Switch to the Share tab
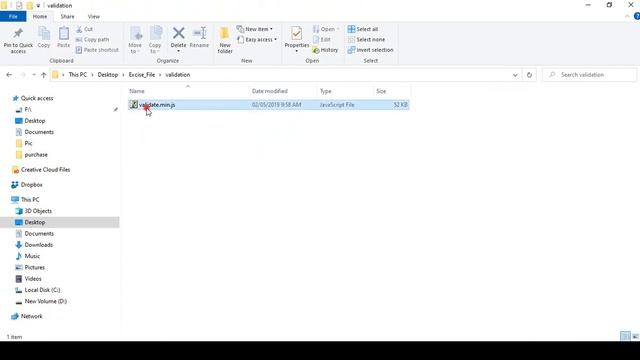Viewport: 640px width, 360px height. pos(67,17)
